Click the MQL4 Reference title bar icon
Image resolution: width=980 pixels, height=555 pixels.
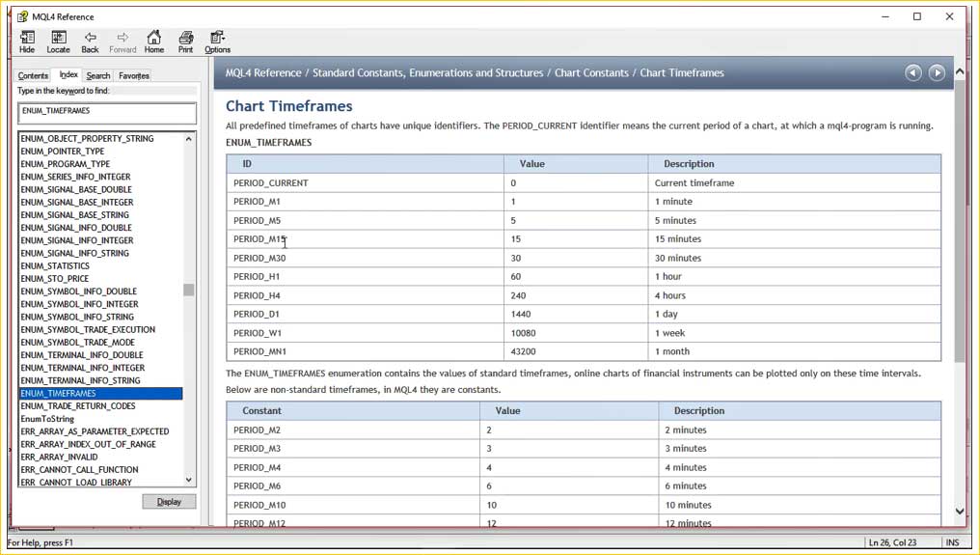pos(22,16)
